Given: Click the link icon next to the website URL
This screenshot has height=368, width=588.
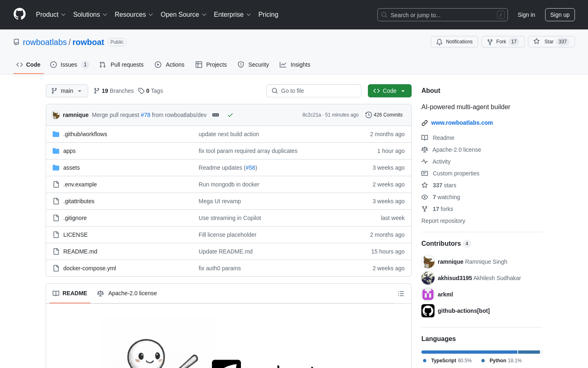Looking at the screenshot, I should (x=425, y=123).
